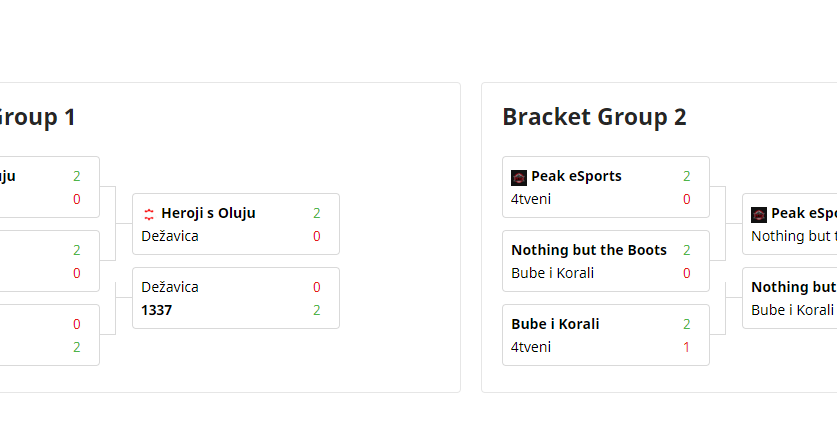
Task: Click Peak eSports logo in first Group 2 match
Action: click(x=519, y=177)
